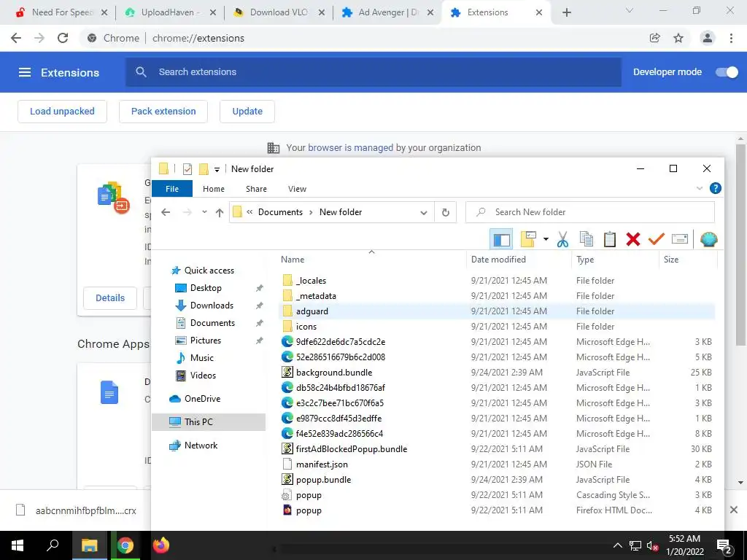Select Network in navigation pane

[201, 446]
